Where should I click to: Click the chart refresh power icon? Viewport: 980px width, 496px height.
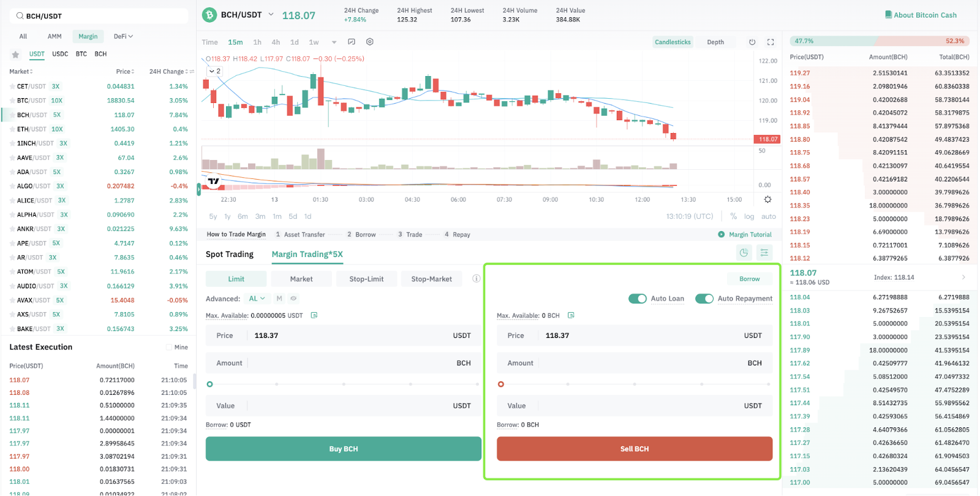[752, 42]
